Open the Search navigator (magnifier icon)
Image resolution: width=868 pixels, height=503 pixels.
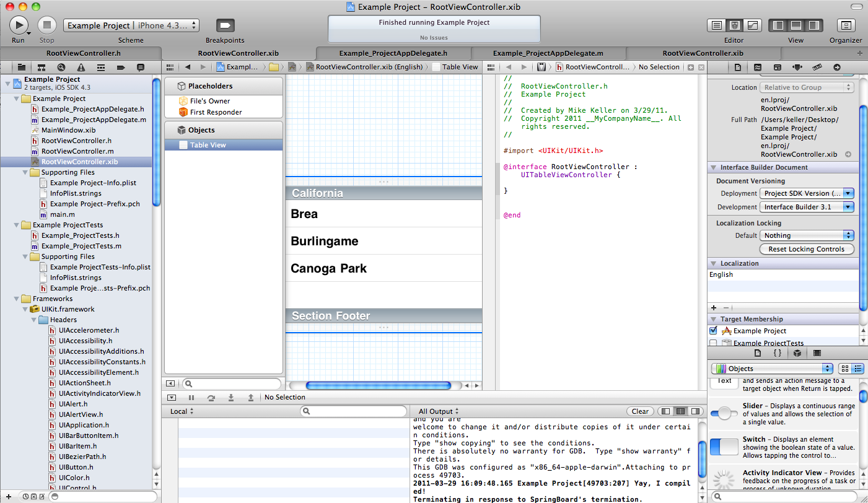click(61, 67)
